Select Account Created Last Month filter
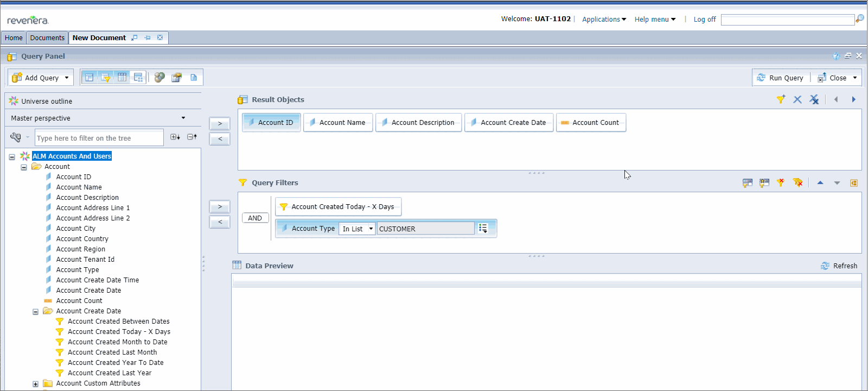Viewport: 868px width, 391px height. pyautogui.click(x=112, y=352)
